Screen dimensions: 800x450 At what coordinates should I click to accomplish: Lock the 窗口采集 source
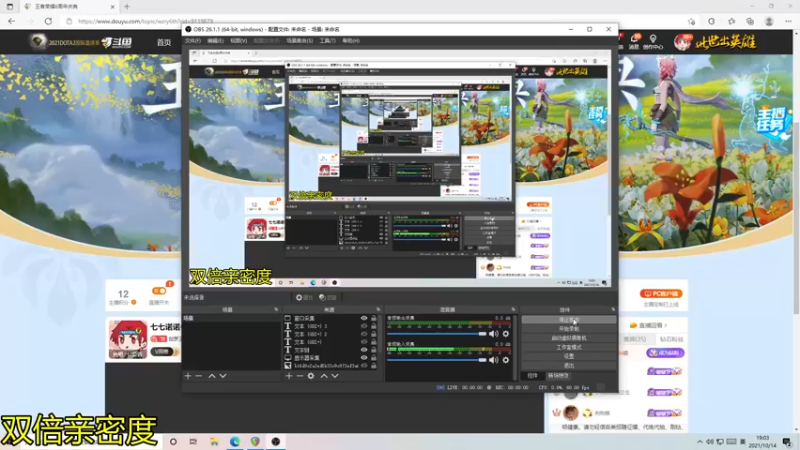click(374, 318)
